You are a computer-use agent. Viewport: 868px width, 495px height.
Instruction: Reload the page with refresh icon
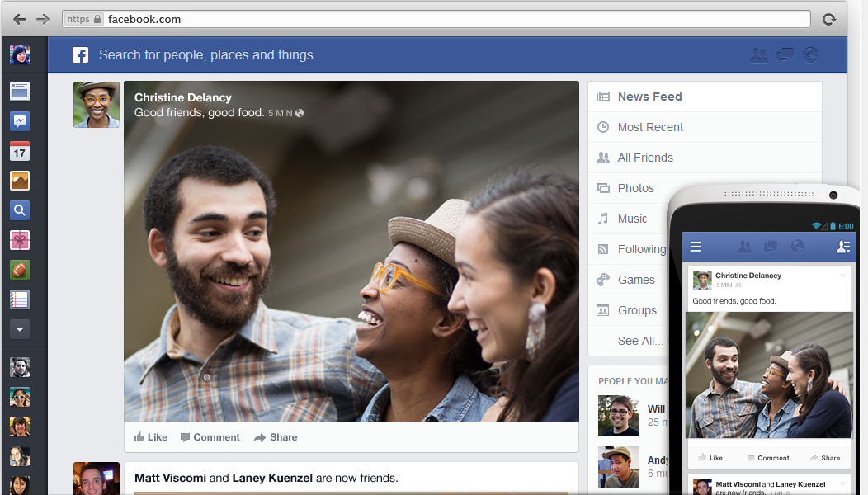[x=829, y=19]
